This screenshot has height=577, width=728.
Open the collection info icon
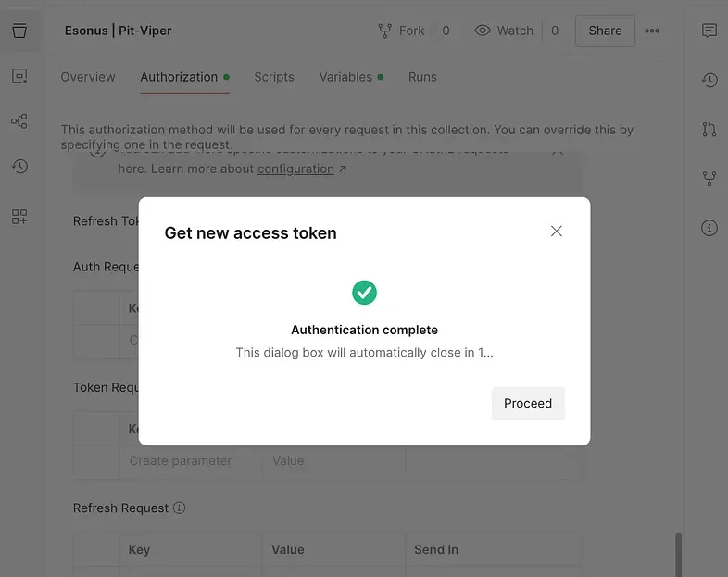click(x=709, y=228)
